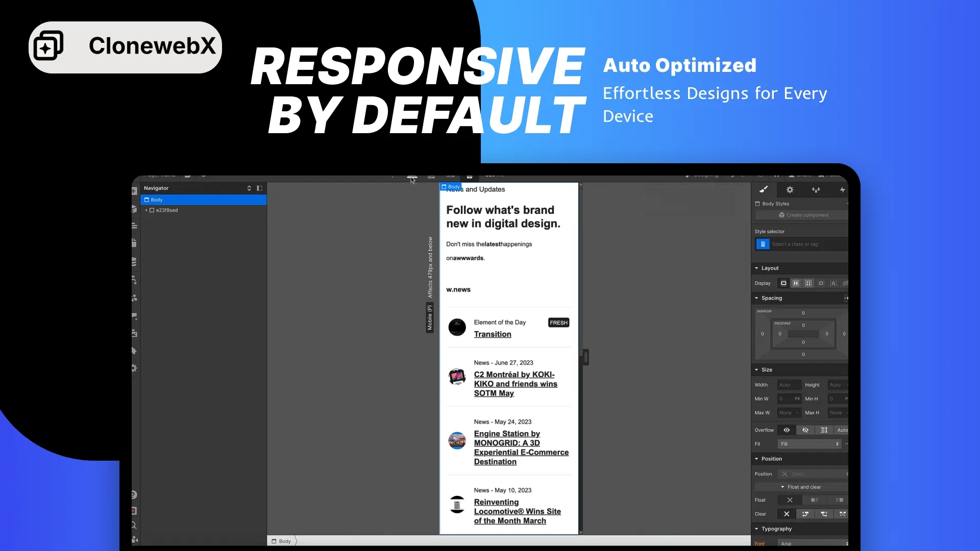Open the Style Manager droplets icon
The image size is (980, 551).
point(816,190)
